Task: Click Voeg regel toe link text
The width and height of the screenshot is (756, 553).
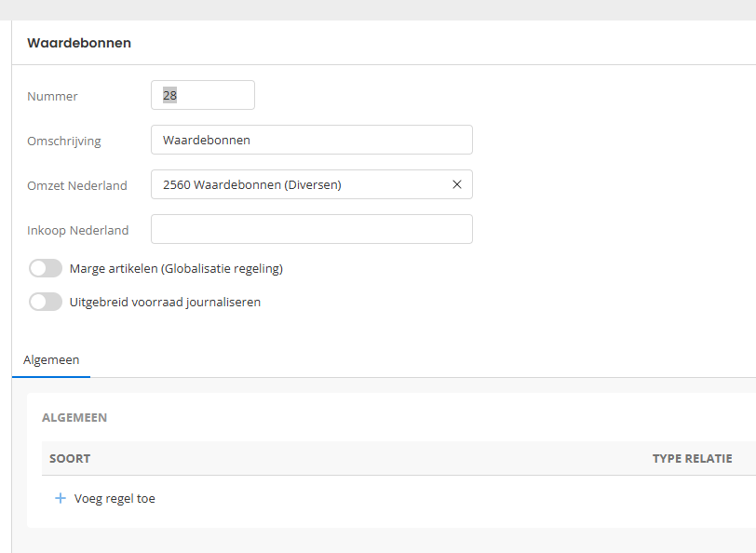Action: tap(115, 498)
